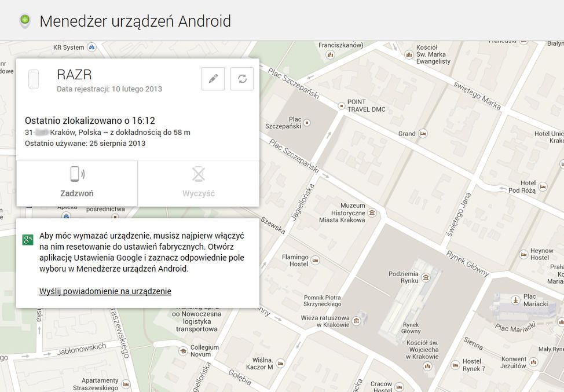Screen dimensions: 564x392
Task: Click Ostatnio używane: 25 sierpnia 2013
Action: pos(85,143)
